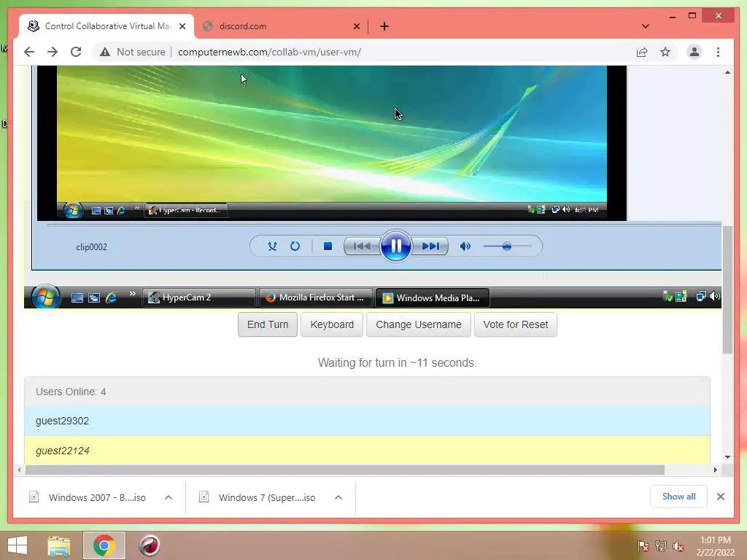Open a new tab with plus button
Screen dimensions: 747x560
click(x=384, y=26)
